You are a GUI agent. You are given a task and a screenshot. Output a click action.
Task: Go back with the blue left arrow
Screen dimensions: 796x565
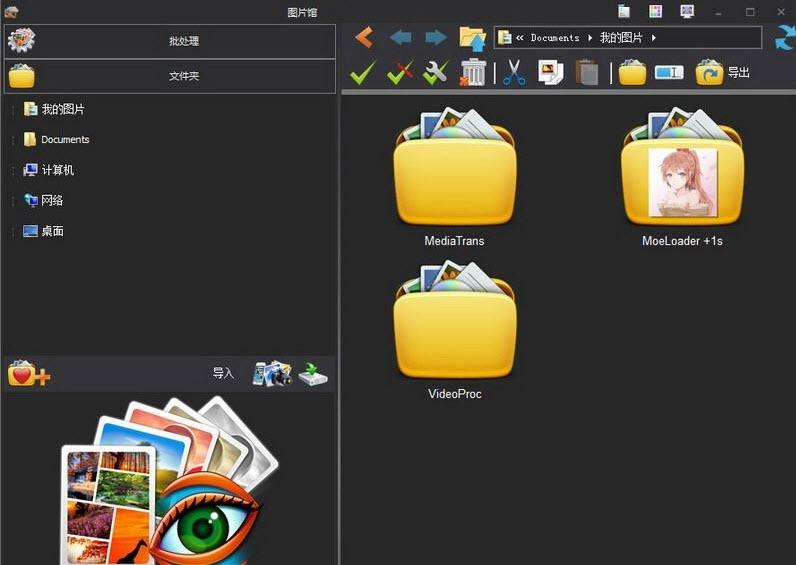point(401,38)
